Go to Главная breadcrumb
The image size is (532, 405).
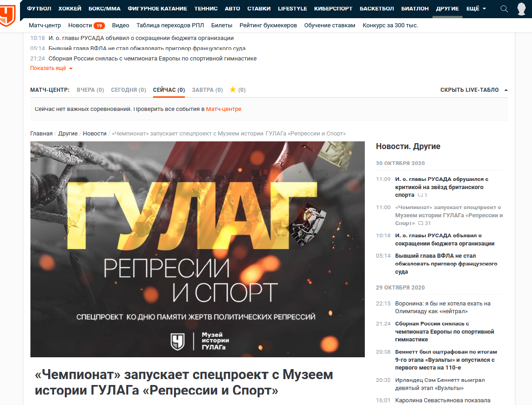click(41, 134)
